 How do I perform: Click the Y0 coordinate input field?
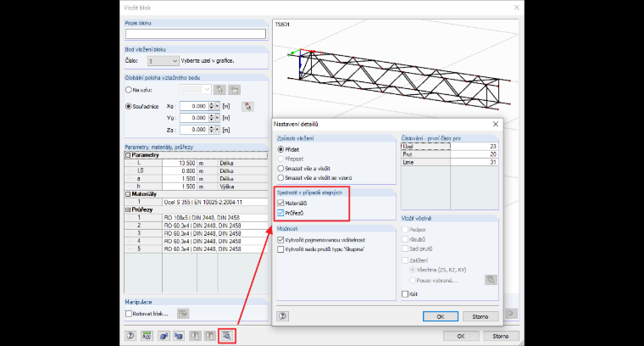pos(194,118)
